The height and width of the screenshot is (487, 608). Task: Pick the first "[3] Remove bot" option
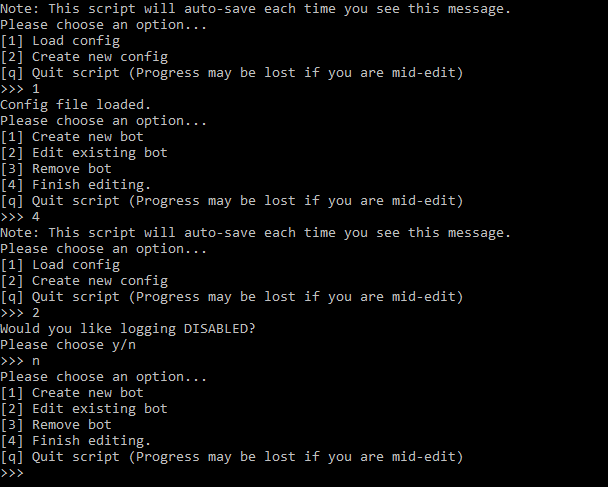pyautogui.click(x=56, y=169)
